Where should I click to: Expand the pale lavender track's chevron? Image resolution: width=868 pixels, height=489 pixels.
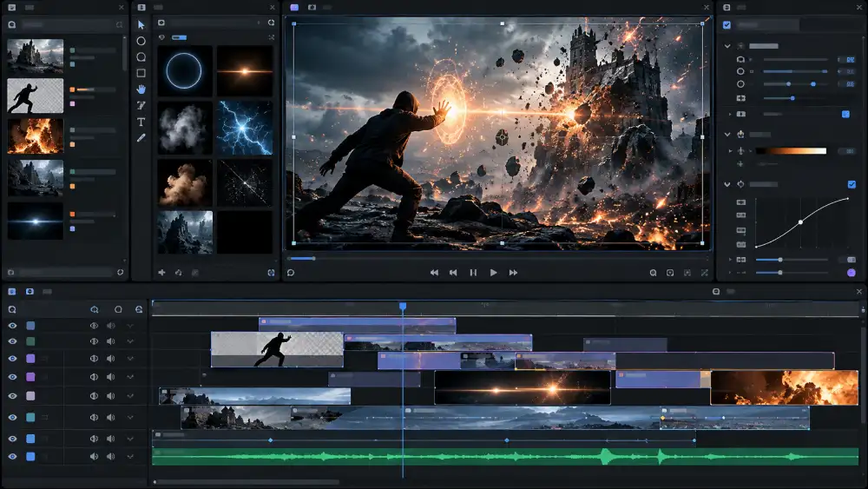131,396
